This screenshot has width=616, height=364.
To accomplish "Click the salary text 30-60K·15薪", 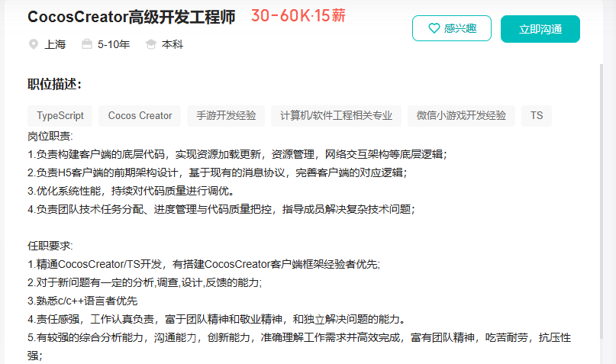I will click(x=298, y=16).
